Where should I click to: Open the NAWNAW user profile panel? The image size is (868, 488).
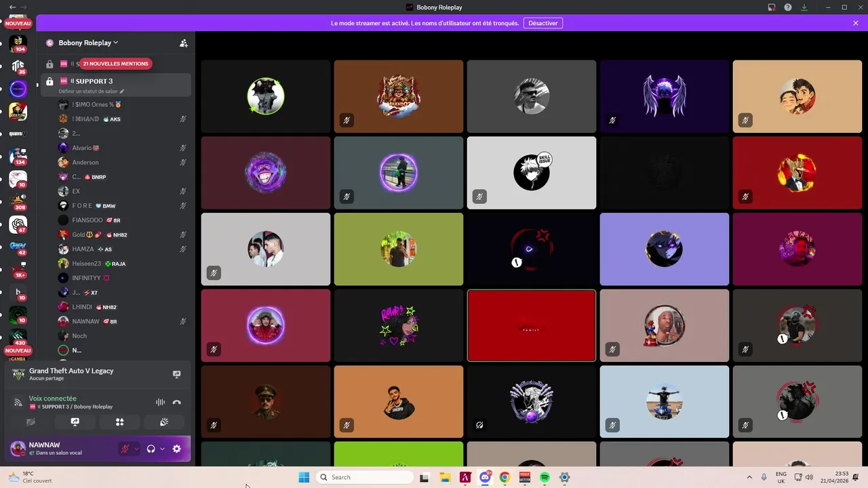pos(62,449)
